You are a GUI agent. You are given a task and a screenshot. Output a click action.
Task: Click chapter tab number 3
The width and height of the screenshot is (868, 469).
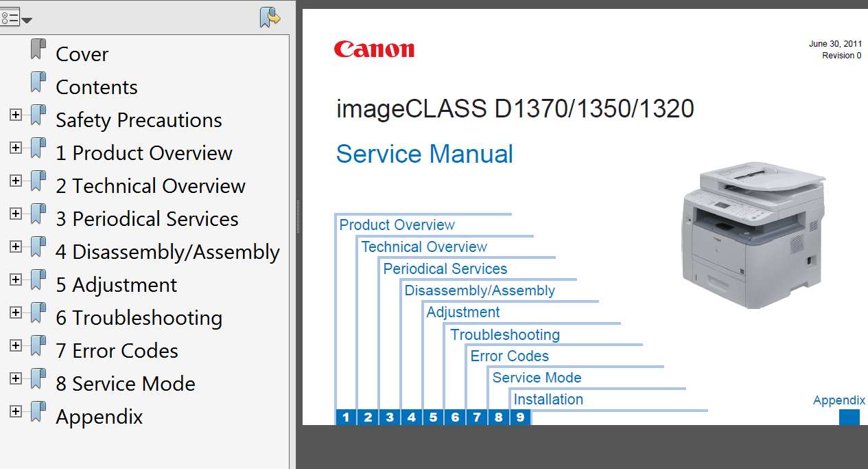[x=390, y=417]
